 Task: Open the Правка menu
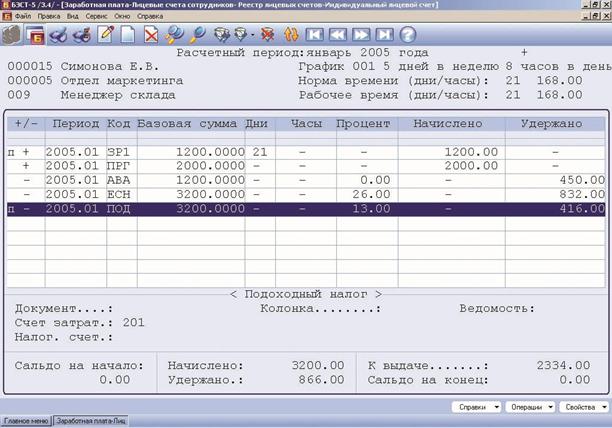[49, 16]
